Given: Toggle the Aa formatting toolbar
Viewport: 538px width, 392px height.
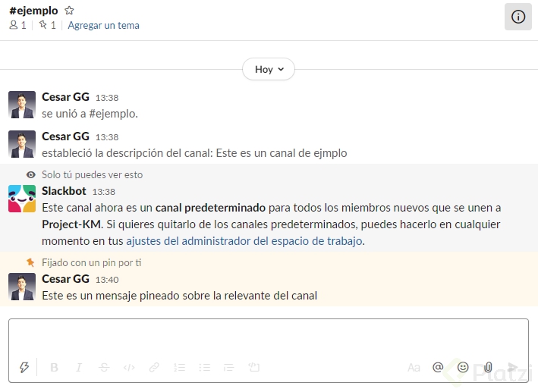Looking at the screenshot, I should (414, 367).
